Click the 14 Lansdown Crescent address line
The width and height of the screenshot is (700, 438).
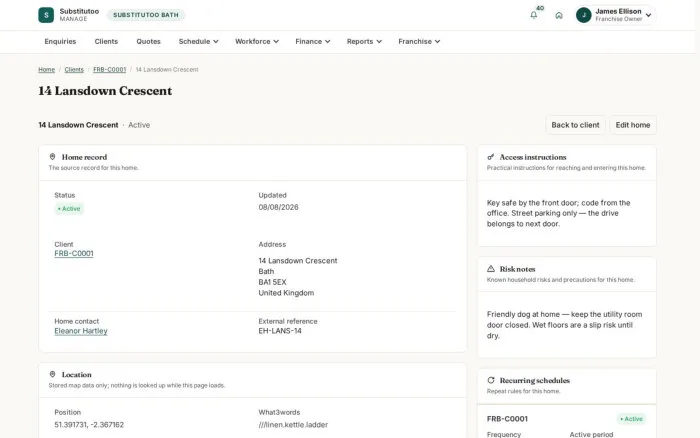click(298, 261)
